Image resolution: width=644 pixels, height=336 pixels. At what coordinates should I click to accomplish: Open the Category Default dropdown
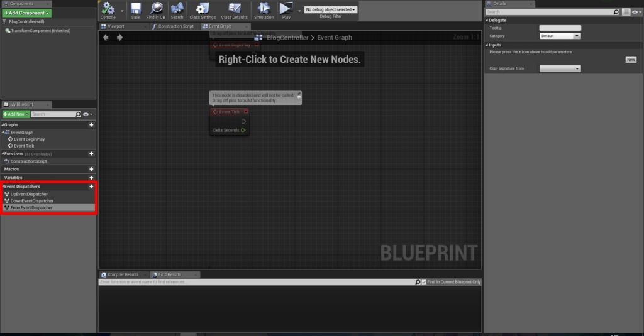point(560,36)
